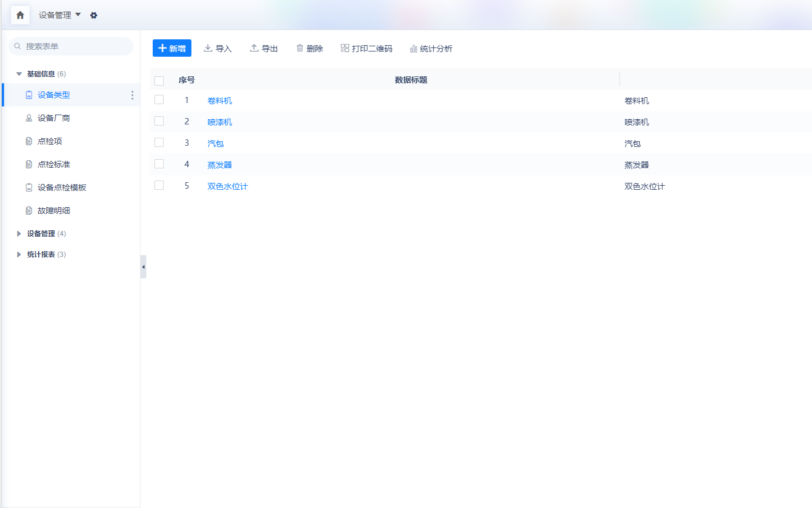Click the 点检标准 document icon
The image size is (812, 508).
click(29, 164)
